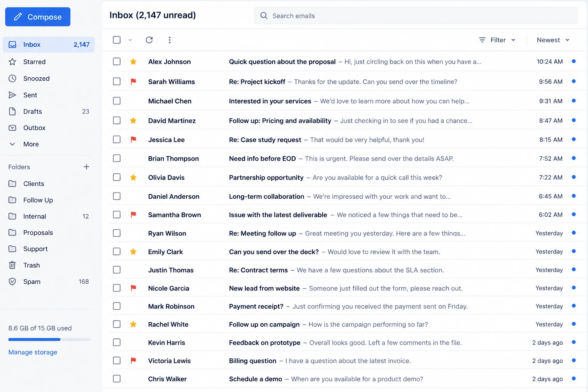Screen dimensions: 588x392
Task: Open the Internal folder
Action: [x=49, y=216]
